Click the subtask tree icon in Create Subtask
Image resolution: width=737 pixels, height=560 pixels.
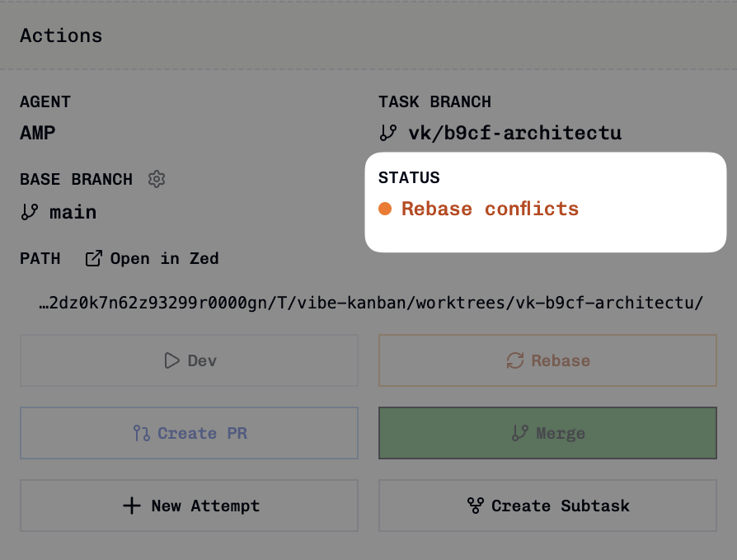(476, 506)
